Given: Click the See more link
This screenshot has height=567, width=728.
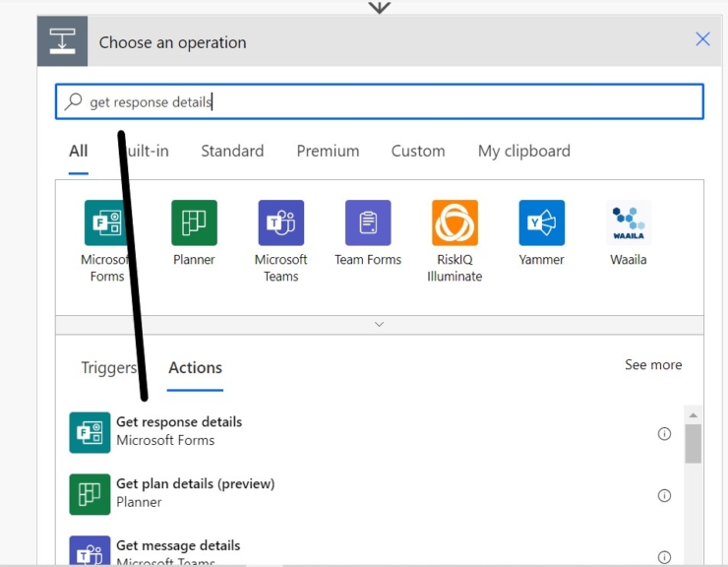Looking at the screenshot, I should [652, 365].
